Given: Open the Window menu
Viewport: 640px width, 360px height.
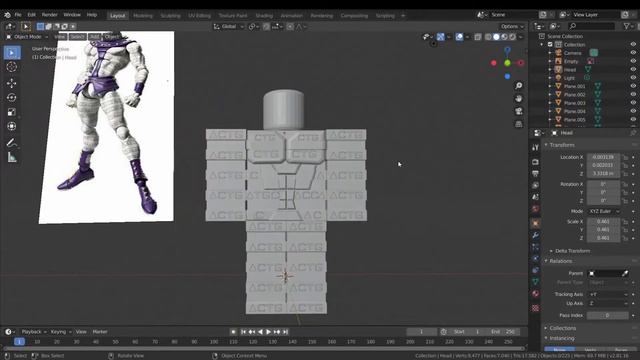Looking at the screenshot, I should [72, 15].
